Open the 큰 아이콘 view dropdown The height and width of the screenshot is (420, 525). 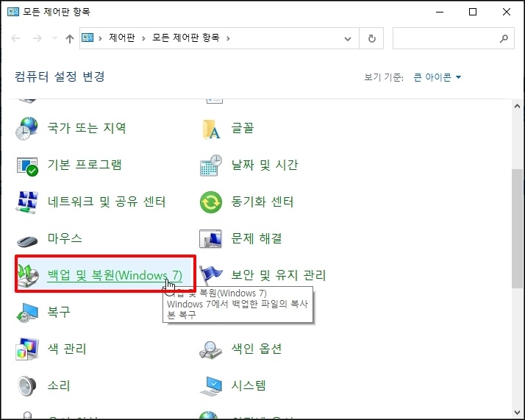tap(438, 77)
